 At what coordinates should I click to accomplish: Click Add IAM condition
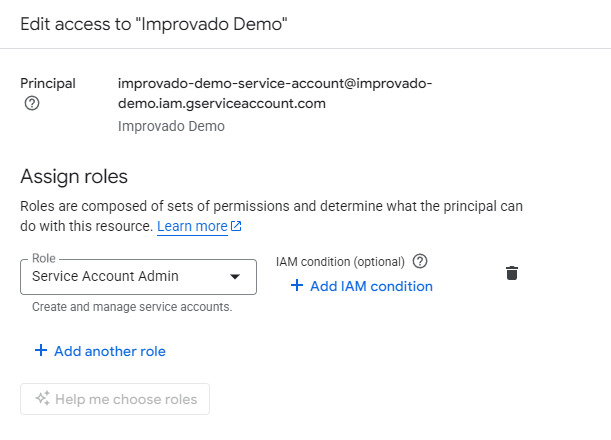[362, 286]
